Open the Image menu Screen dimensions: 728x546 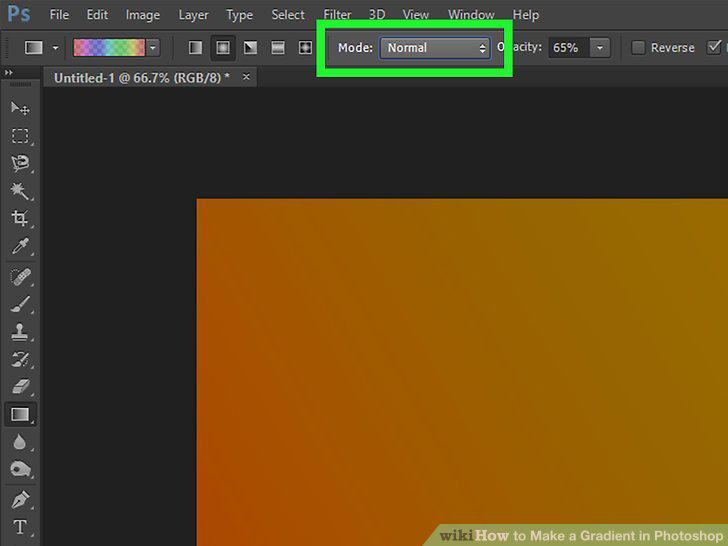pyautogui.click(x=143, y=15)
